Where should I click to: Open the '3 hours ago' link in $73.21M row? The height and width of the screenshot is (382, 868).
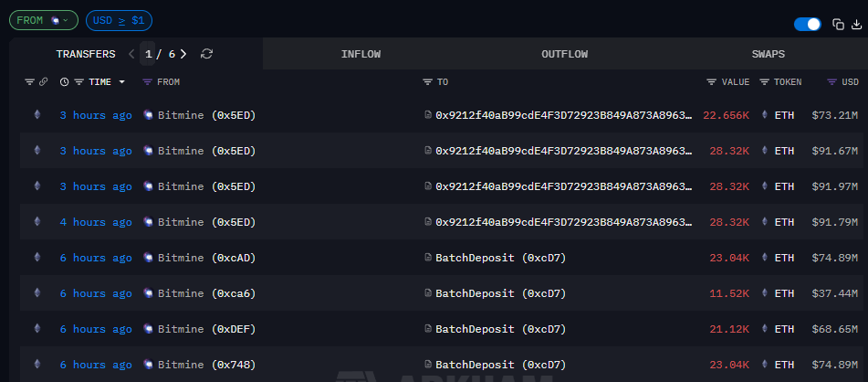tap(96, 115)
